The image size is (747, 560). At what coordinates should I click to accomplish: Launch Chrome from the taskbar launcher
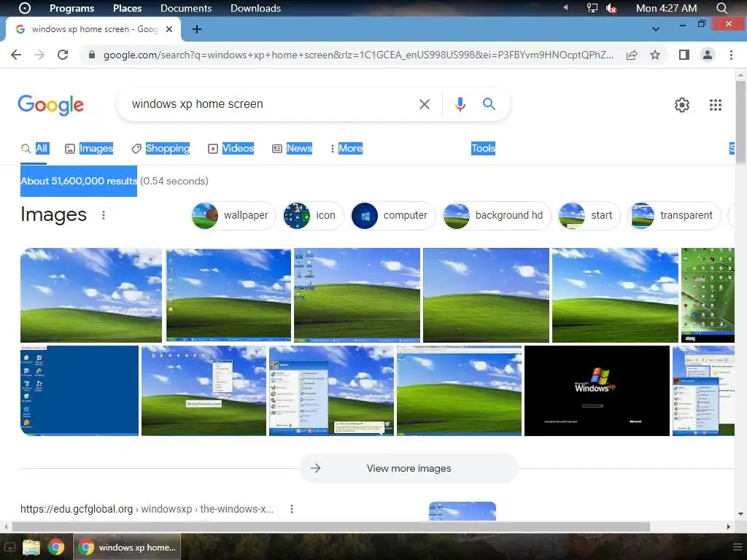[x=56, y=547]
